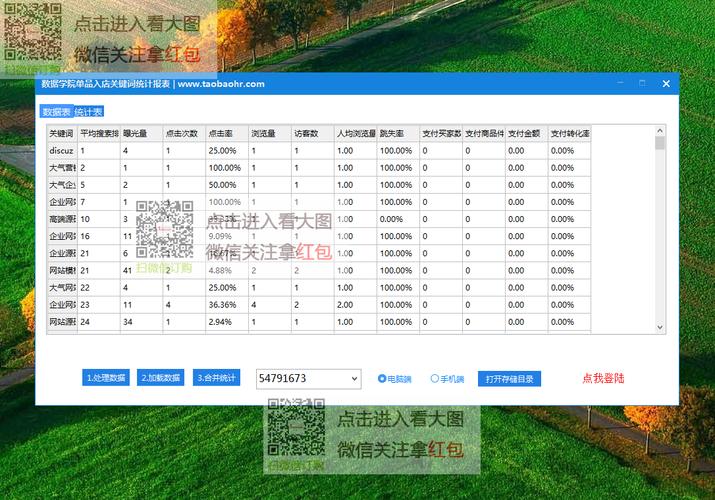Screen dimensions: 715x500
Task: Select the 25.00% click rate in discuz row
Action: click(x=227, y=150)
